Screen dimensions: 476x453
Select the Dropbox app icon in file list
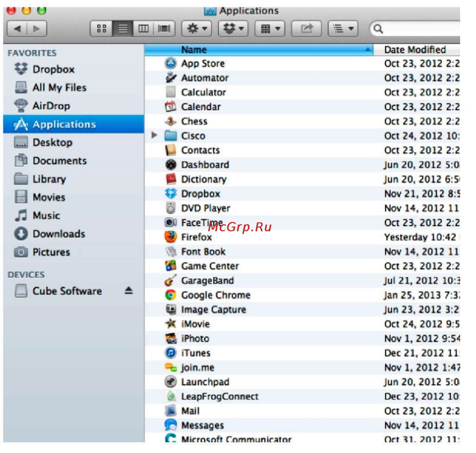(x=171, y=193)
